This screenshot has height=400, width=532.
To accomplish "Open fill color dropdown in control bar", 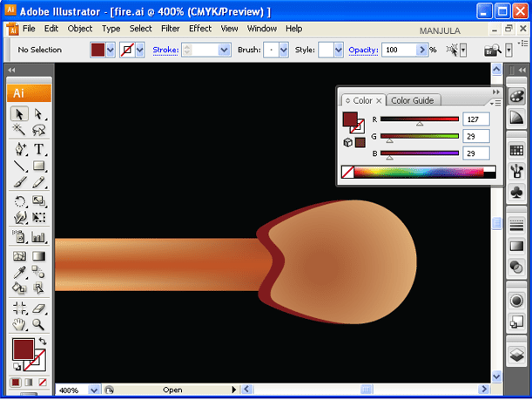I will click(x=111, y=50).
